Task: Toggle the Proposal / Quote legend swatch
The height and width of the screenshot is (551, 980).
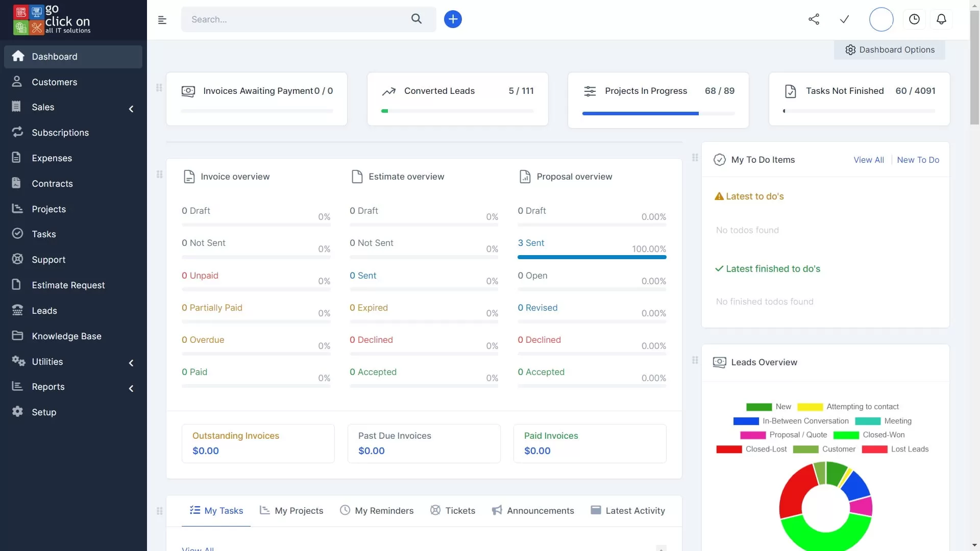Action: point(753,435)
